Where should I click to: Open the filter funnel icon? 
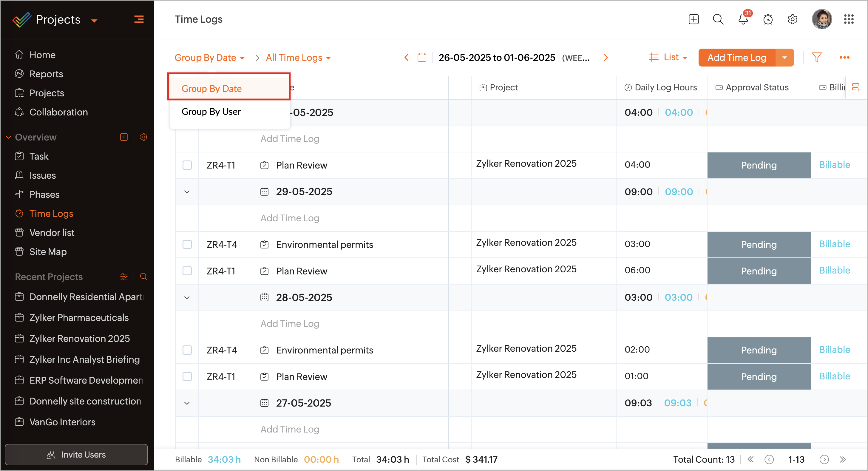tap(816, 58)
